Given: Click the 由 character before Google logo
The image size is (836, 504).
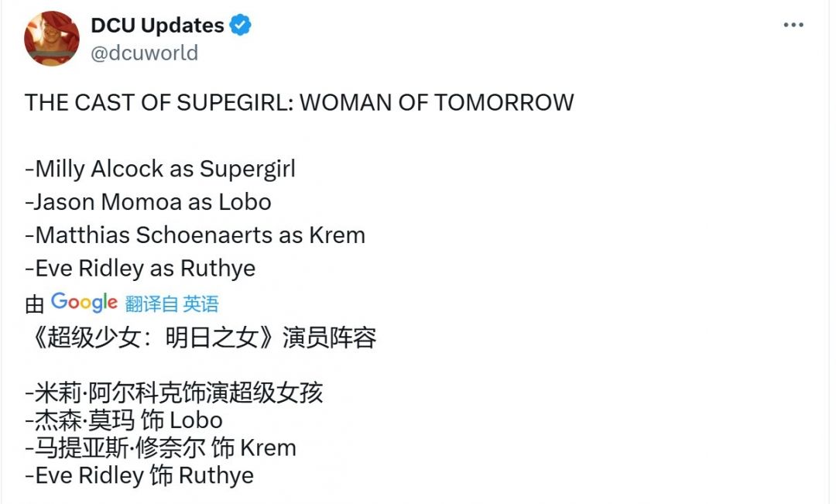Looking at the screenshot, I should (x=34, y=304).
